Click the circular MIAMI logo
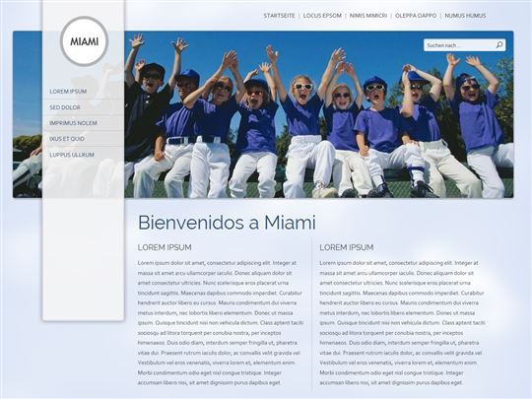532x399 pixels. tap(85, 41)
